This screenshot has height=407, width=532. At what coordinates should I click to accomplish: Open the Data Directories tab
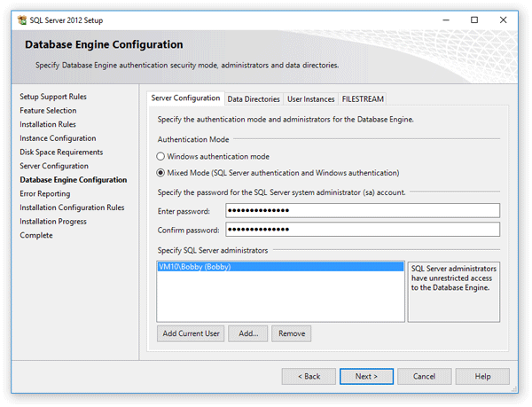point(254,99)
